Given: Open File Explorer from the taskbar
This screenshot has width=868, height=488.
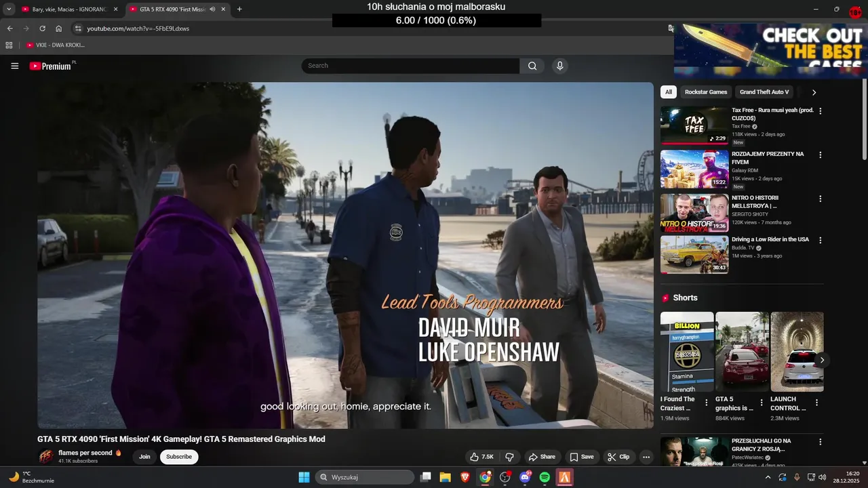Looking at the screenshot, I should coord(445,477).
